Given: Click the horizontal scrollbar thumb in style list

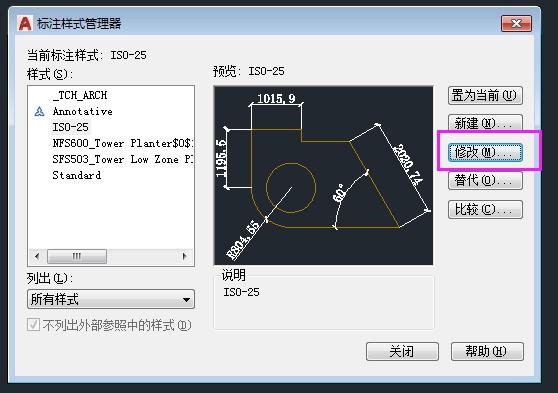Looking at the screenshot, I should point(77,256).
